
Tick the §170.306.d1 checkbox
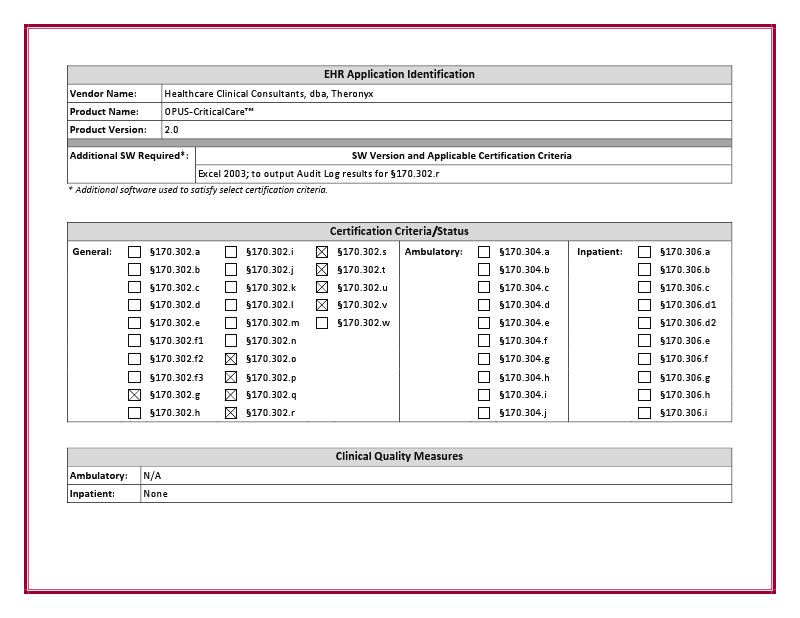pyautogui.click(x=644, y=305)
